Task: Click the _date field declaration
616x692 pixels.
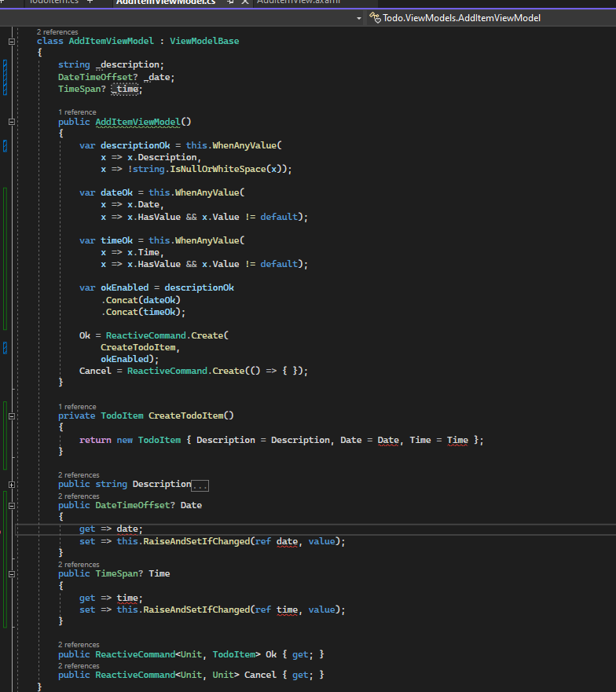Action: (158, 77)
